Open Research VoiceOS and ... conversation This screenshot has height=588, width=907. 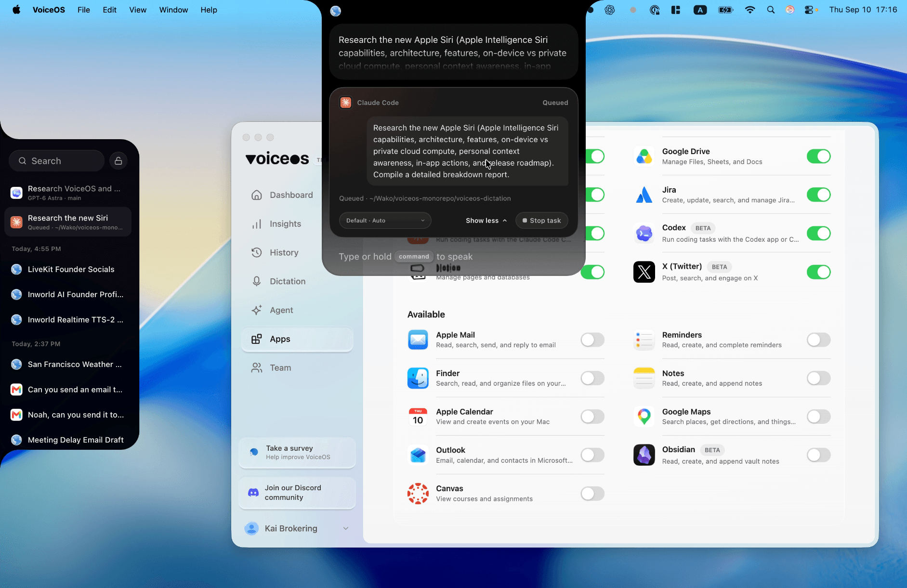click(x=68, y=193)
